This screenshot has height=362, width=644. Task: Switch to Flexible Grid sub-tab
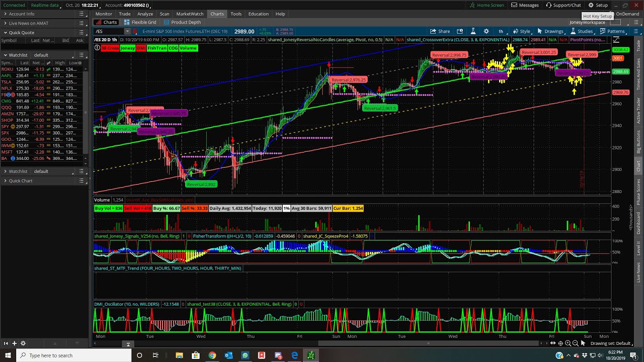[x=140, y=22]
